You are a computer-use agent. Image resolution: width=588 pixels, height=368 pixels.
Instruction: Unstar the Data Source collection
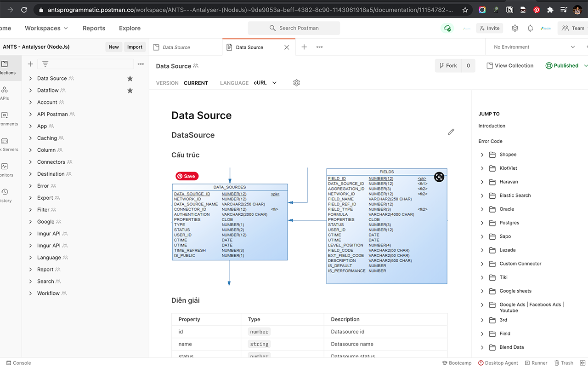pyautogui.click(x=130, y=79)
